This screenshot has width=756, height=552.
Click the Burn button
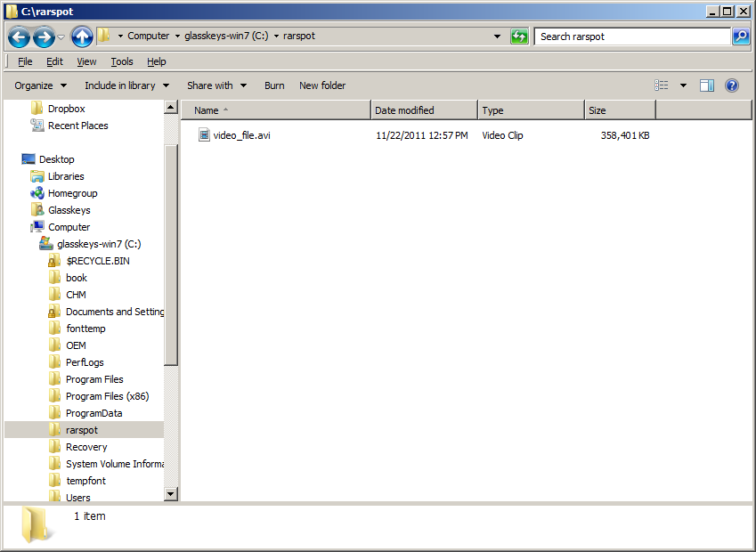coord(274,85)
